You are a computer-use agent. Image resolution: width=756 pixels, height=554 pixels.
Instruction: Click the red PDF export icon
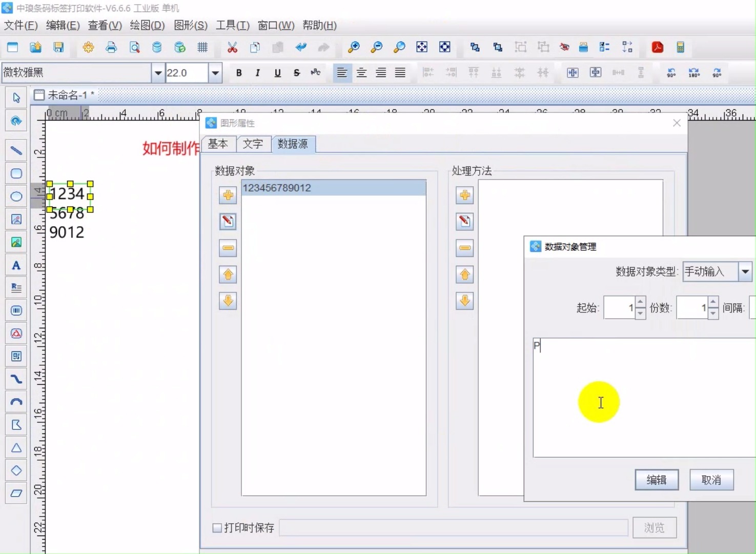tap(658, 47)
